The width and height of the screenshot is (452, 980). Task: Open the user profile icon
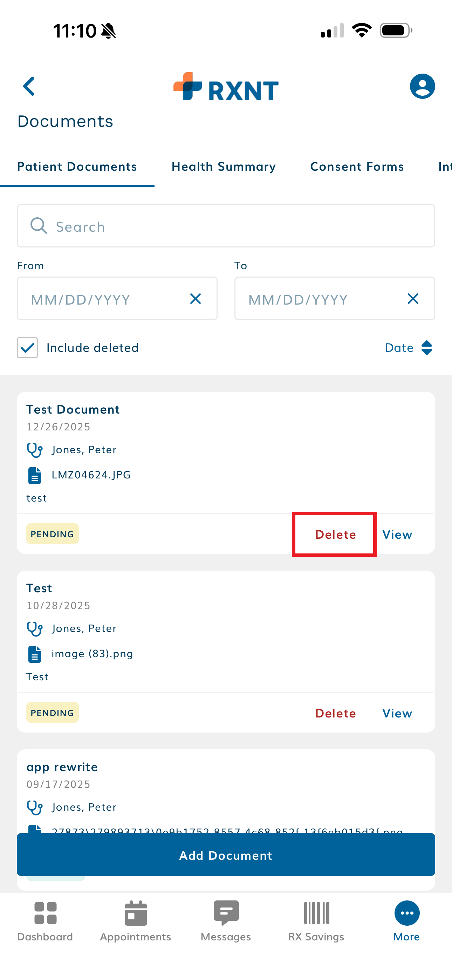click(422, 86)
